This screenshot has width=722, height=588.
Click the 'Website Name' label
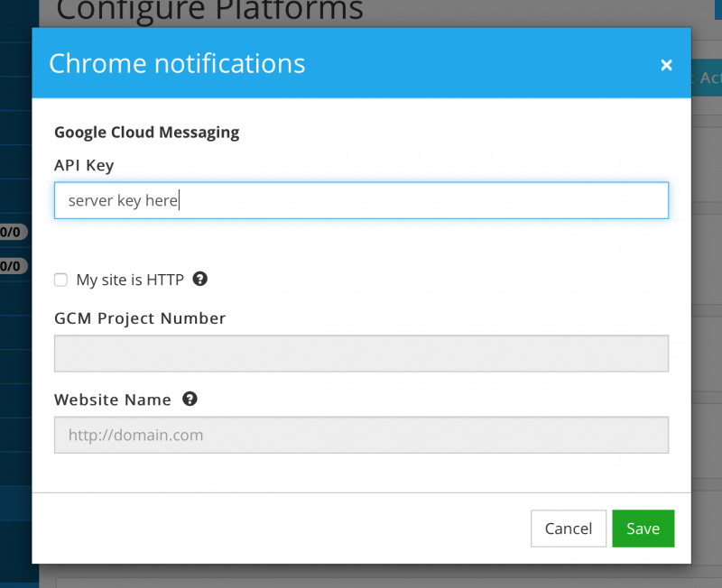click(113, 400)
